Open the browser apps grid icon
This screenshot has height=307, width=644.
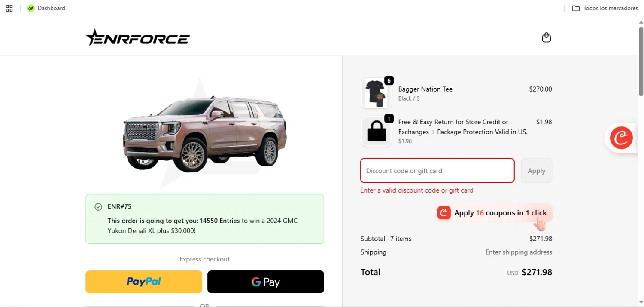pyautogui.click(x=9, y=8)
